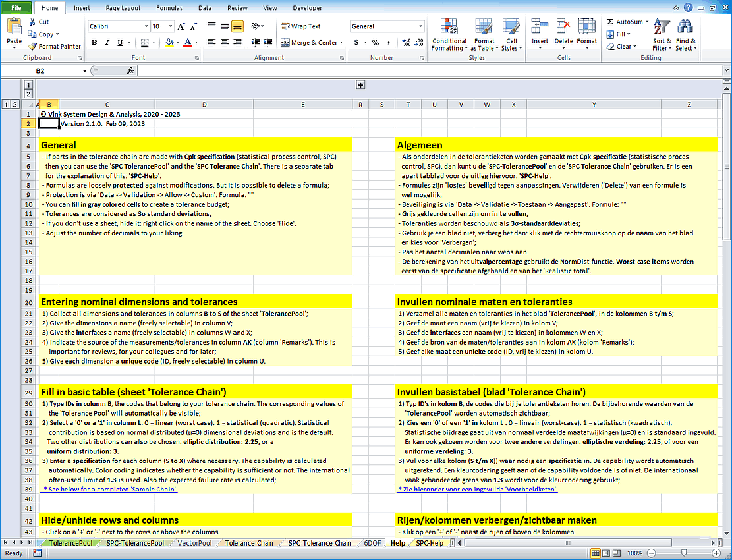This screenshot has width=732, height=560.
Task: Switch to the Formulas ribbon tab
Action: pos(169,8)
